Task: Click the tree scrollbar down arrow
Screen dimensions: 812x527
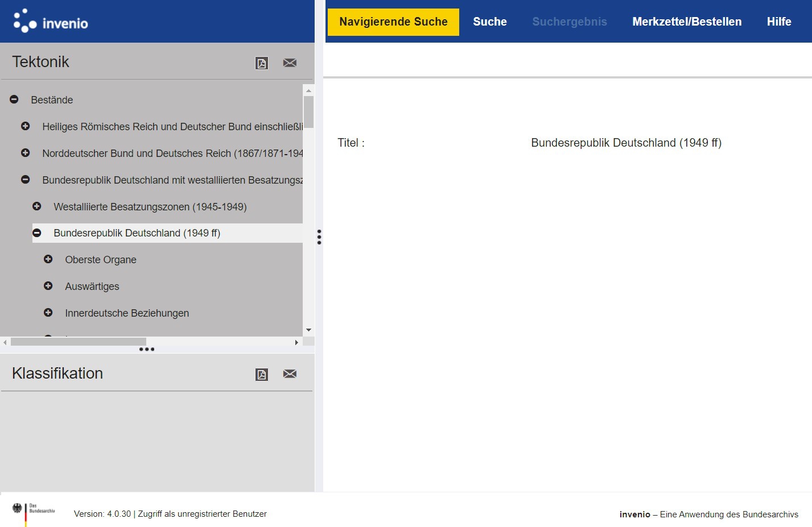Action: click(308, 330)
